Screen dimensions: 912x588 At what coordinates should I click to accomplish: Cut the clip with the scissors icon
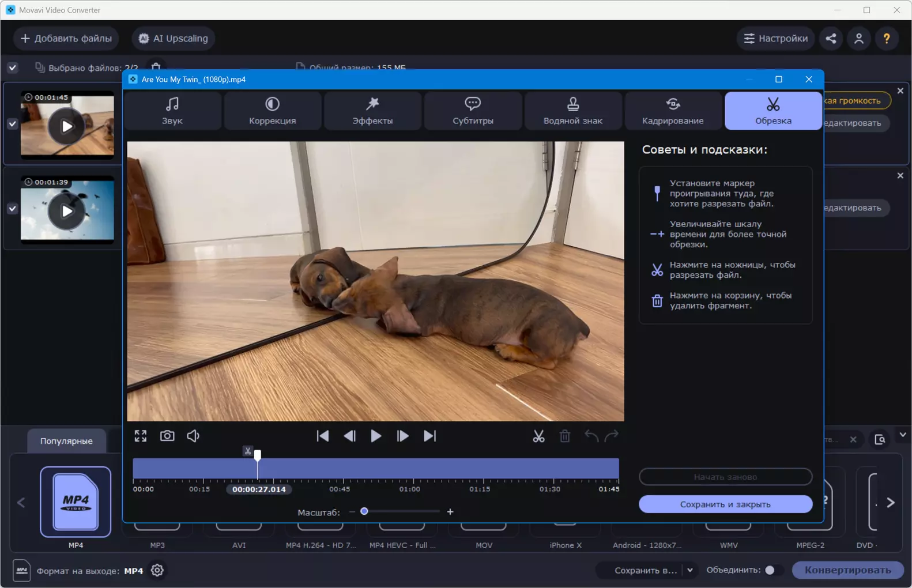click(538, 436)
